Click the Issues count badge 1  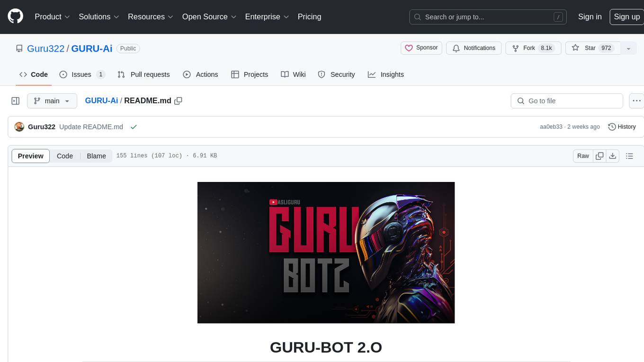click(100, 74)
